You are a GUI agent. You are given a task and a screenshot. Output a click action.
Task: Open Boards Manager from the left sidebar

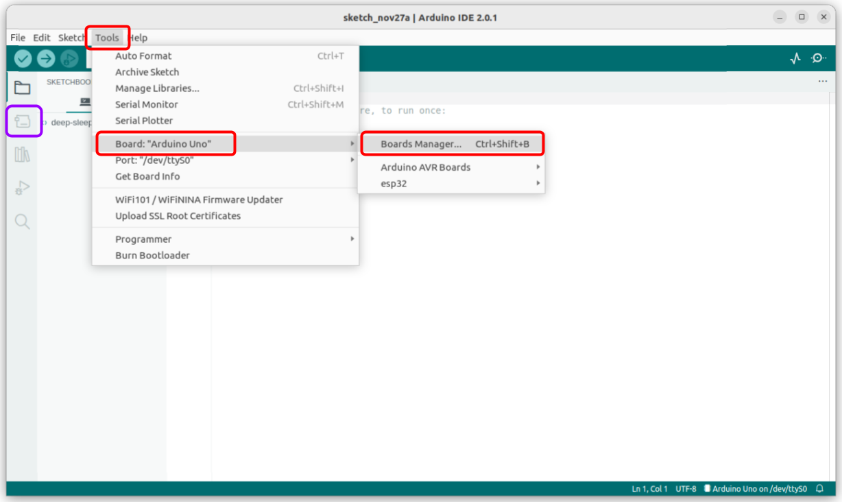tap(23, 121)
